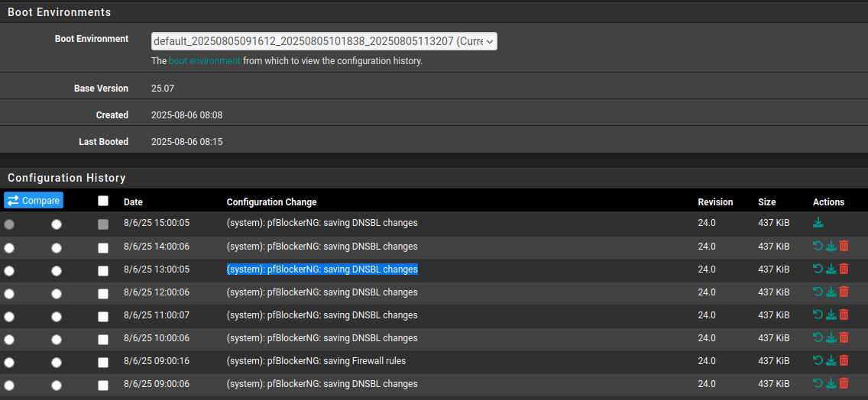
Task: Open the Boot Environment dropdown
Action: click(x=325, y=41)
